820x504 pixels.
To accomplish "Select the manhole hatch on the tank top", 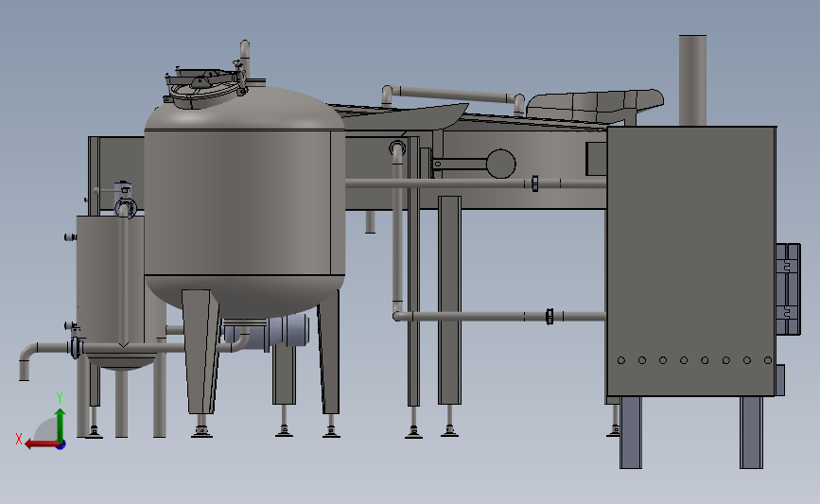I will point(205,88).
